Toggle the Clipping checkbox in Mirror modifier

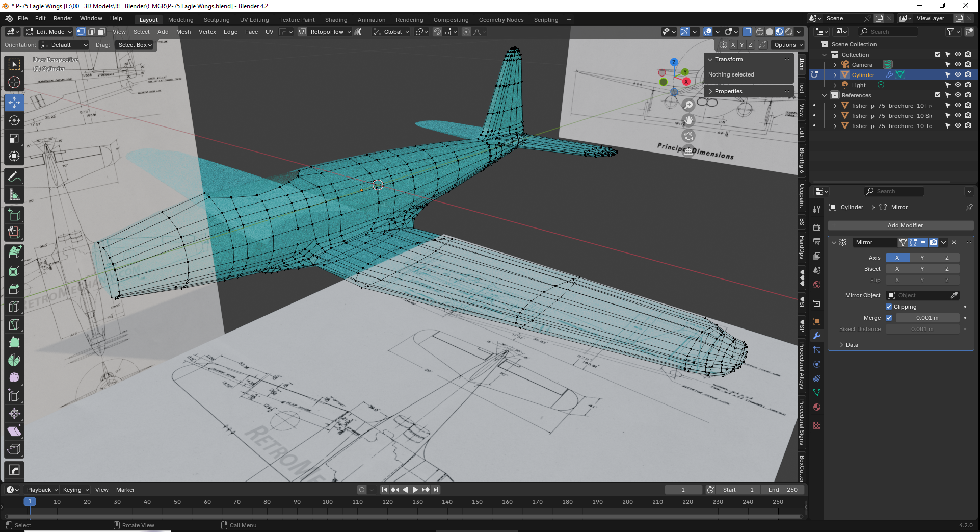point(889,307)
